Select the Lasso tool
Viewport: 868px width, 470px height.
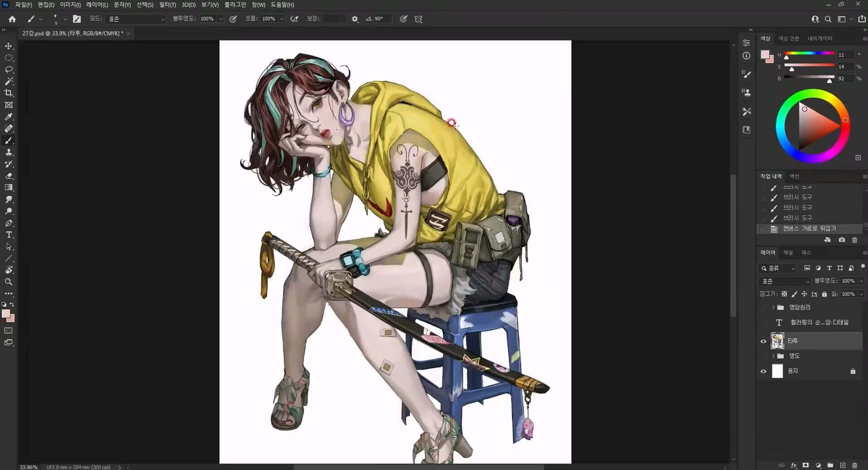tap(9, 69)
